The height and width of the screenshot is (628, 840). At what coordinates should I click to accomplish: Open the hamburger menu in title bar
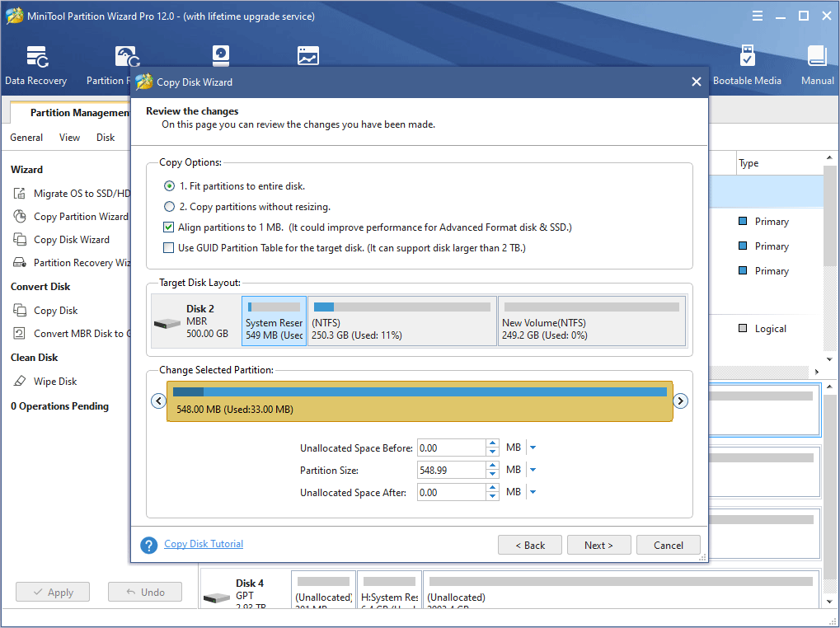(757, 16)
